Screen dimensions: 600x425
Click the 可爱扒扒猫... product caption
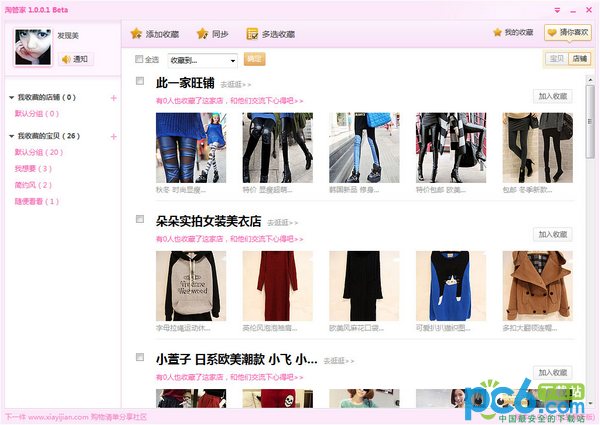443,328
